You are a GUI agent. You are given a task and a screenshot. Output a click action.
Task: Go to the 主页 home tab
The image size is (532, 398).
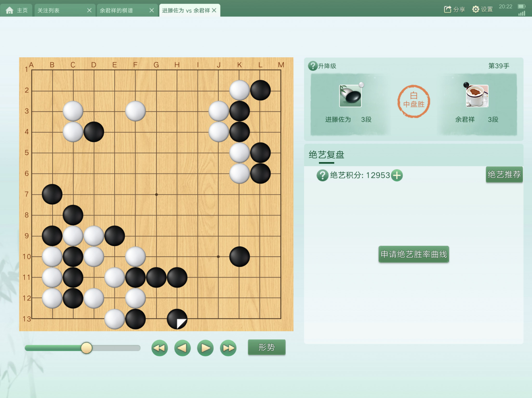(x=16, y=10)
